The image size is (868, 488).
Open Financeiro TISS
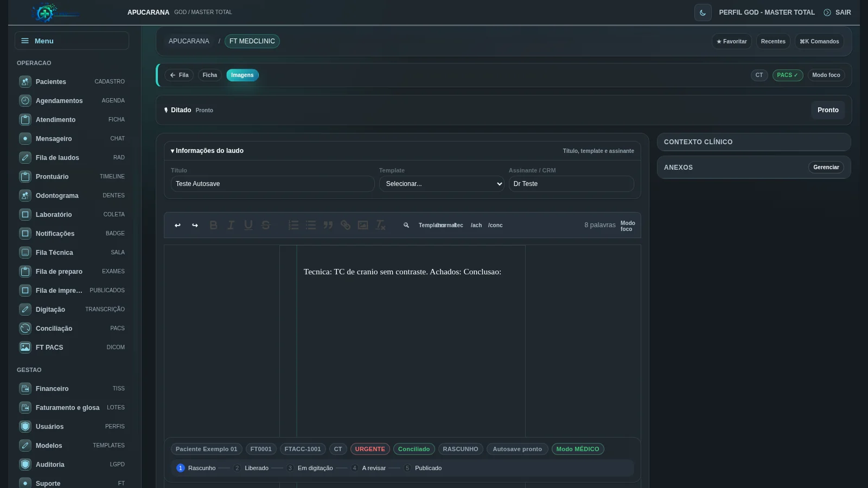coord(72,389)
